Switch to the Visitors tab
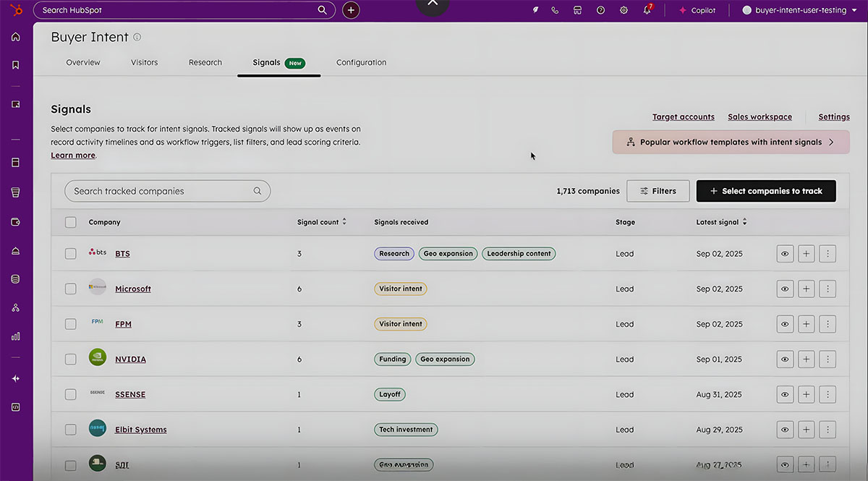This screenshot has width=868, height=481. pyautogui.click(x=144, y=62)
